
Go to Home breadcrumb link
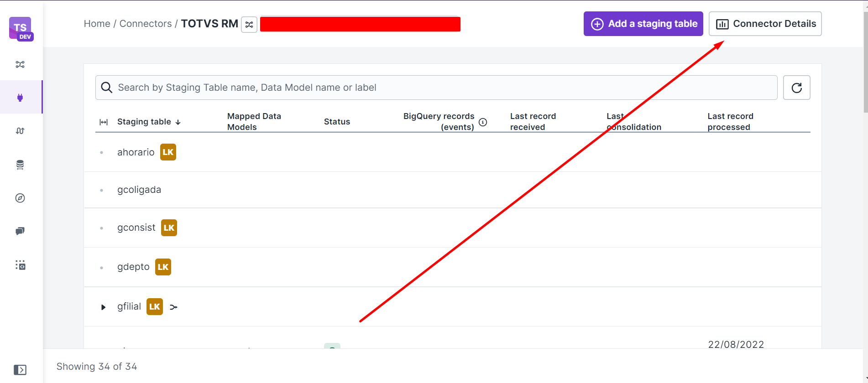click(x=97, y=24)
